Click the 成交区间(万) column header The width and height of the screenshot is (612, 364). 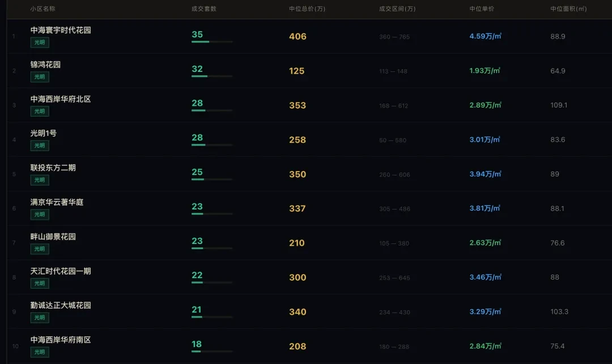pyautogui.click(x=397, y=9)
